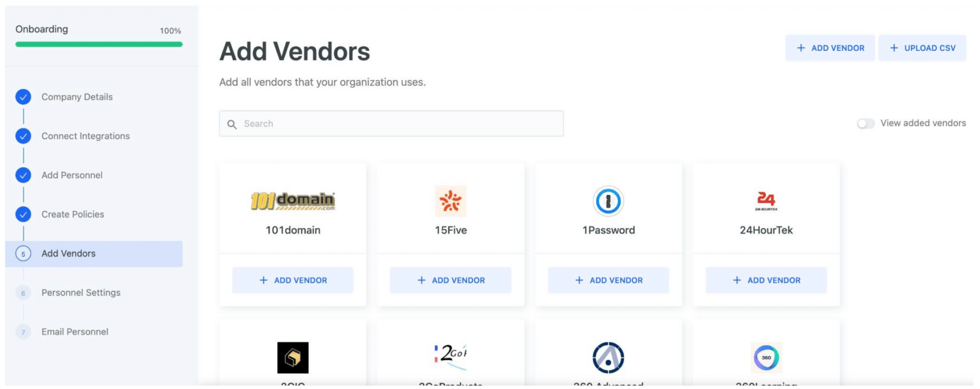Click the 360Learning circular logo
This screenshot has height=389, width=980.
766,357
